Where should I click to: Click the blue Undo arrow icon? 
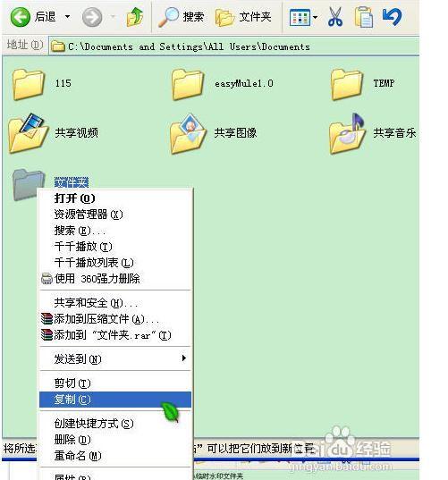[x=392, y=17]
